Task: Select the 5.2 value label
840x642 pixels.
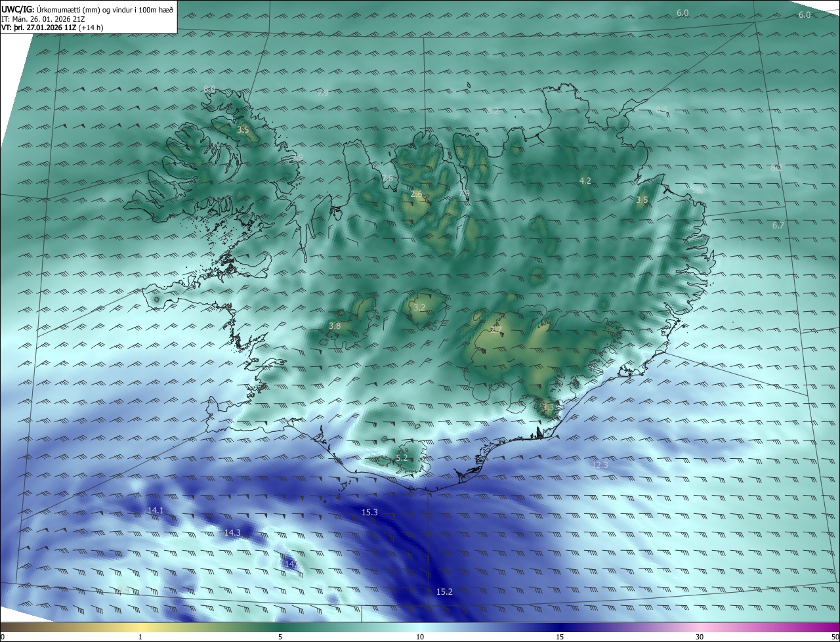Action: coord(402,458)
